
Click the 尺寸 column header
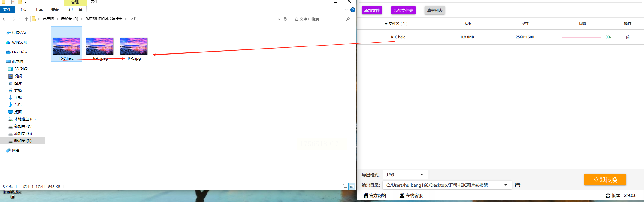pyautogui.click(x=525, y=24)
